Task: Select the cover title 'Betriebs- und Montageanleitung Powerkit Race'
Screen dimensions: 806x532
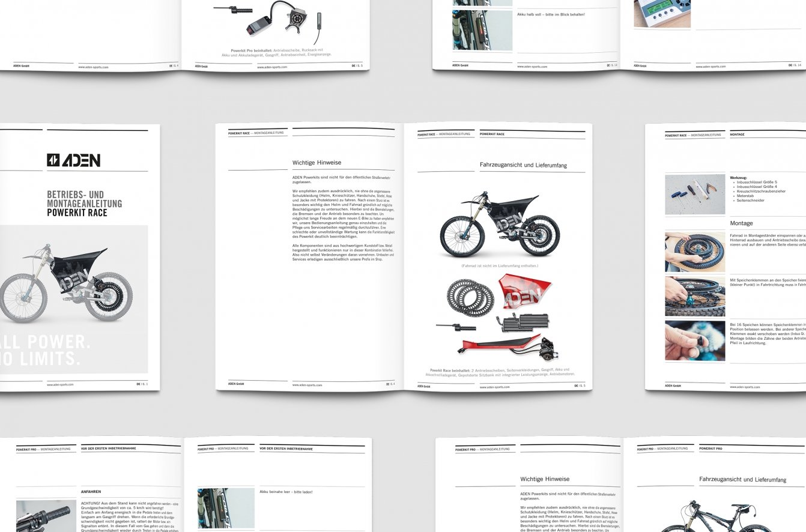Action: coord(84,204)
